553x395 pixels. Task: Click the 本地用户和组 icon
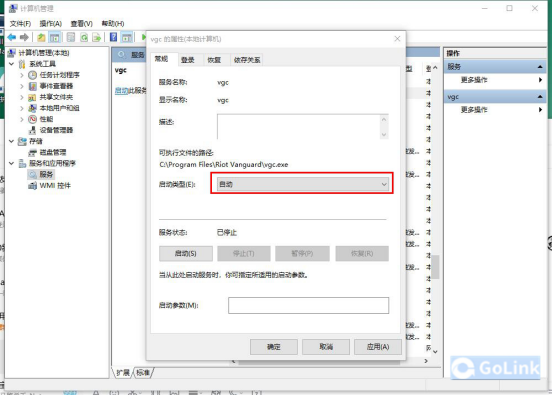point(32,108)
